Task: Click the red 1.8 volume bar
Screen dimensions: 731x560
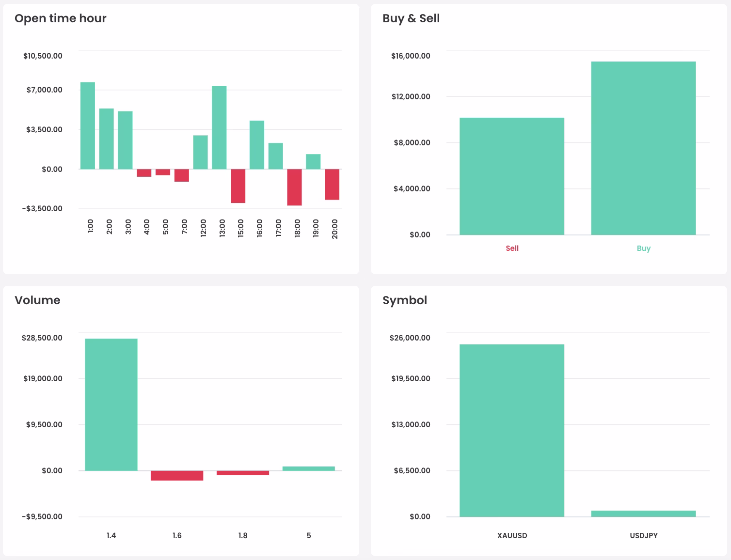Action: click(x=243, y=472)
